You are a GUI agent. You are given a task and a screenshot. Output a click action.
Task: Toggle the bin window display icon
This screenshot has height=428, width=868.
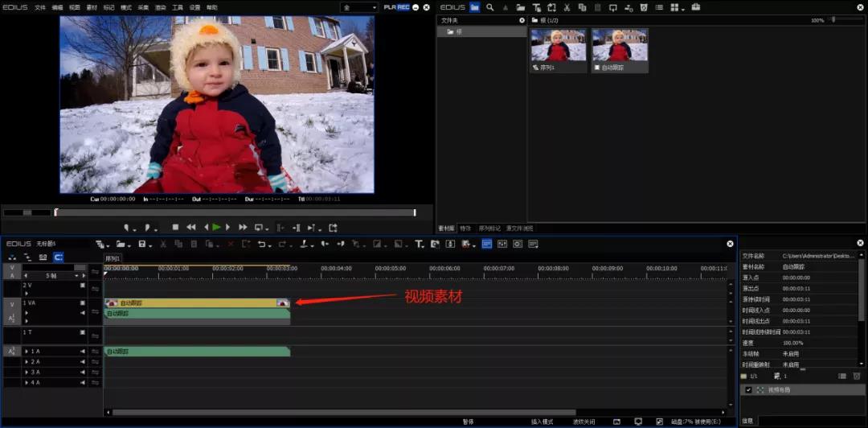486,244
